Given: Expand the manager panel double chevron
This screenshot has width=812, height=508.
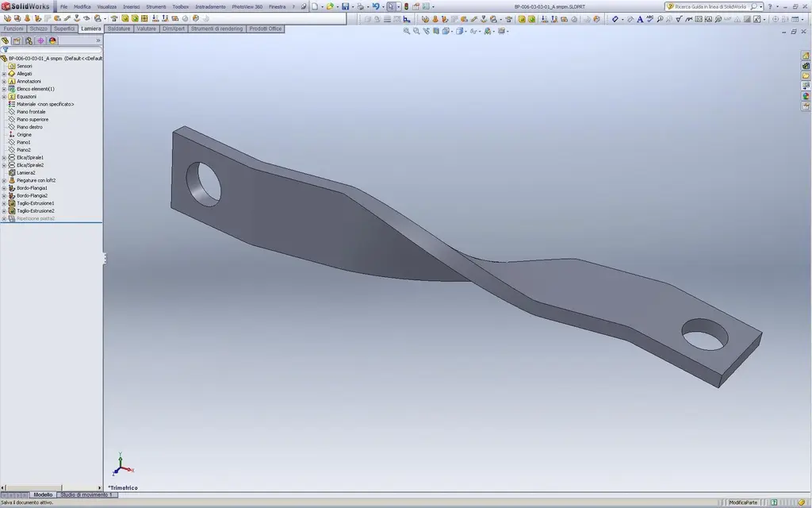Looking at the screenshot, I should pos(98,40).
